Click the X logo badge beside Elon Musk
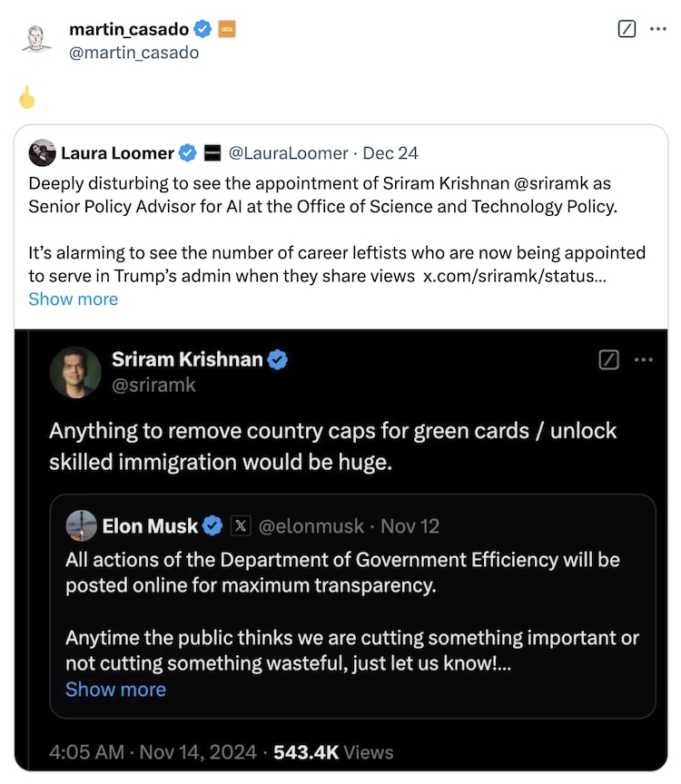This screenshot has height=784, width=681. pos(240,525)
